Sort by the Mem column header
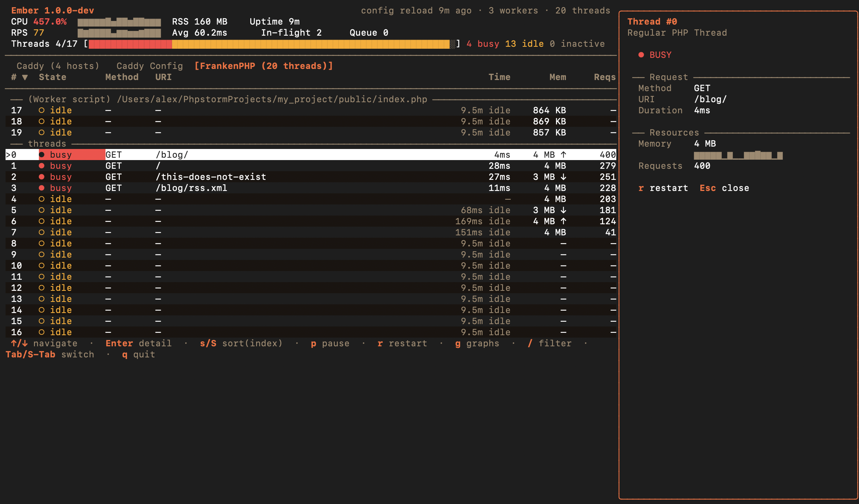859x504 pixels. click(x=557, y=77)
